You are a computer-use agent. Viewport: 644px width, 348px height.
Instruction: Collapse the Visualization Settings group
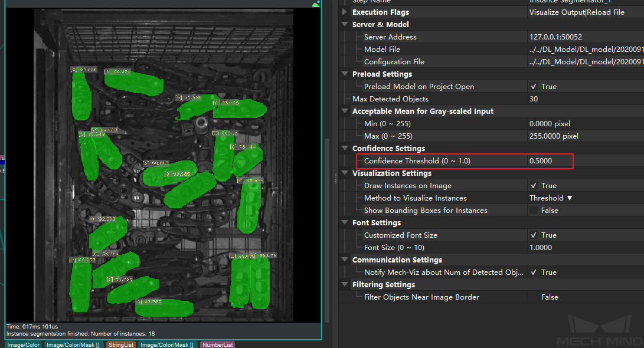345,173
